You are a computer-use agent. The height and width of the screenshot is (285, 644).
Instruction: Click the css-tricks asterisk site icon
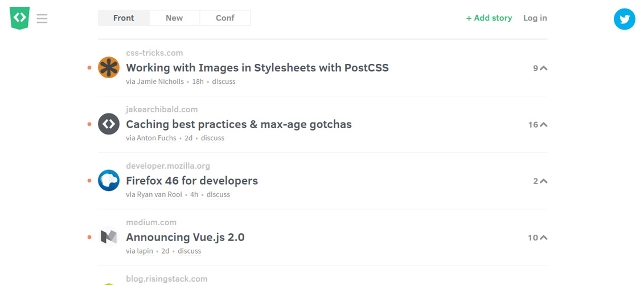(x=108, y=67)
